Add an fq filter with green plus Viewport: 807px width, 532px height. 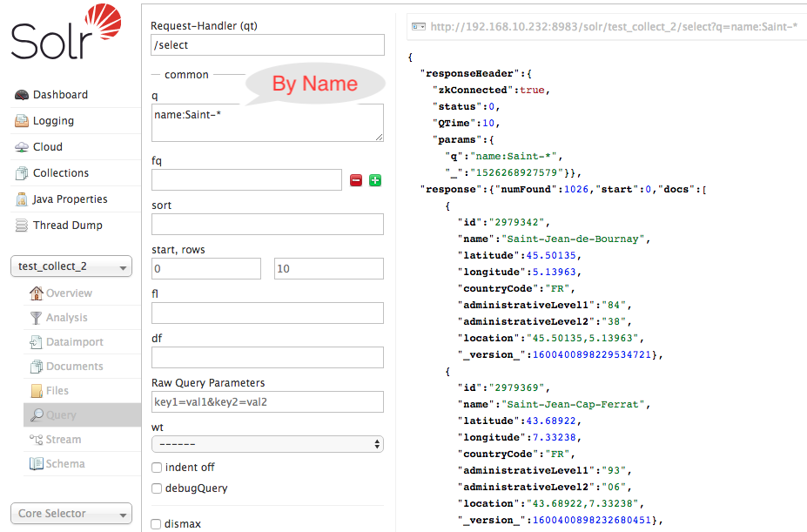coord(375,180)
